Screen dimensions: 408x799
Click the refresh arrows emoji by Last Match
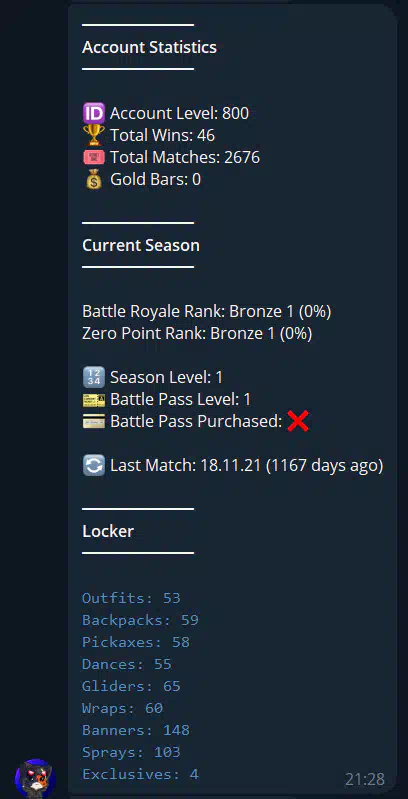(x=94, y=466)
